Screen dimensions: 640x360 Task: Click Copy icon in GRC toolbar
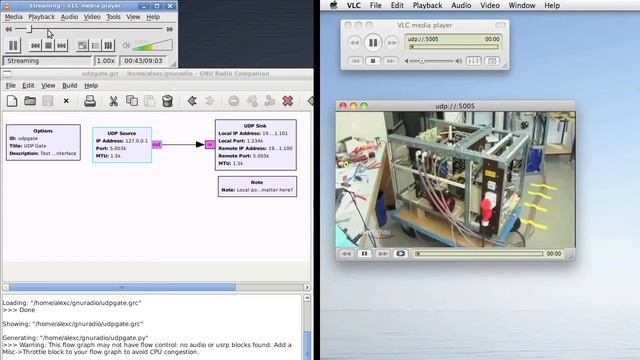pyautogui.click(x=132, y=101)
